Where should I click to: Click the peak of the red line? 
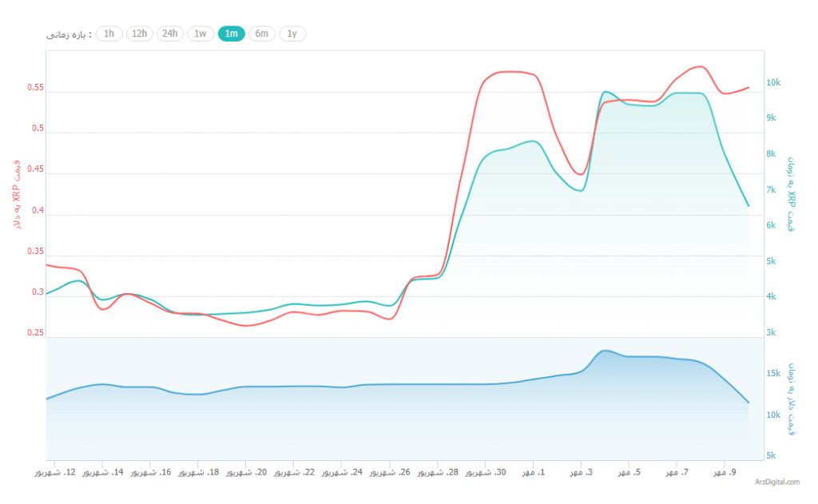(x=699, y=67)
